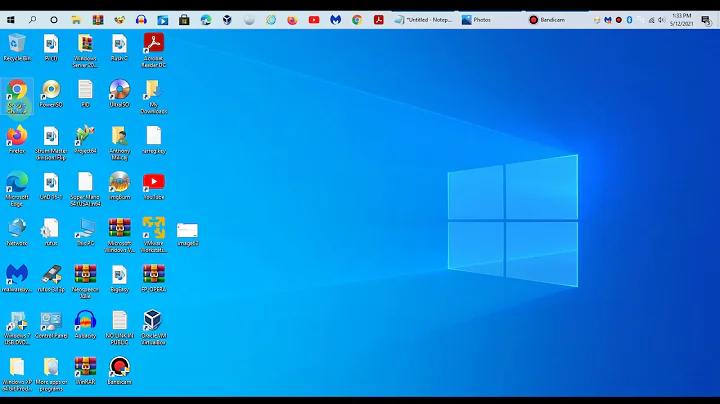This screenshot has height=404, width=720.
Task: Select the Neospeech Julie archive icon
Action: [85, 281]
